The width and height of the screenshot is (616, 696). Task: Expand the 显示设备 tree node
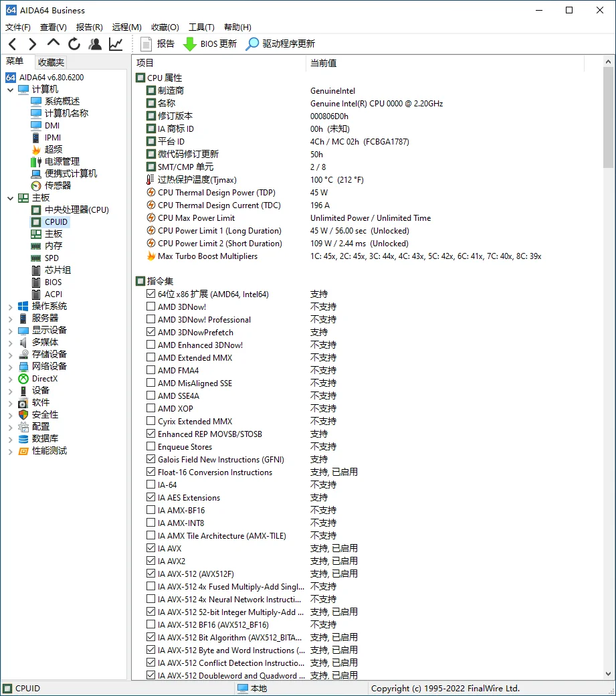(10, 331)
